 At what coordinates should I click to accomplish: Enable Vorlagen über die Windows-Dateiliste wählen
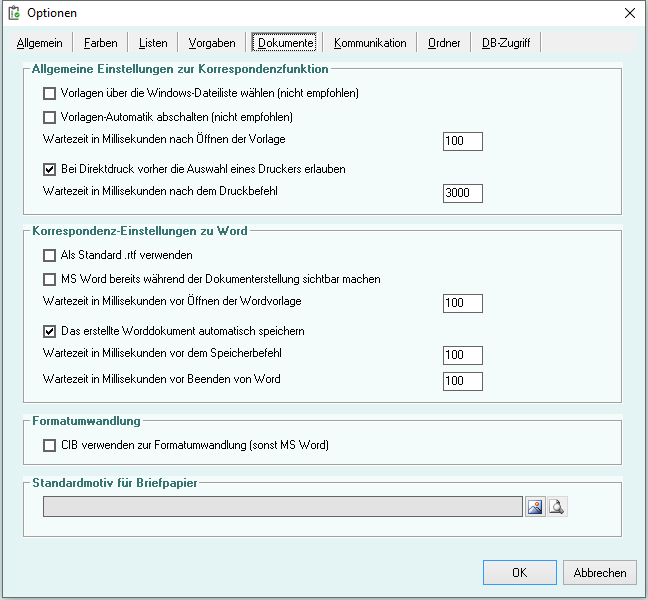[50, 93]
